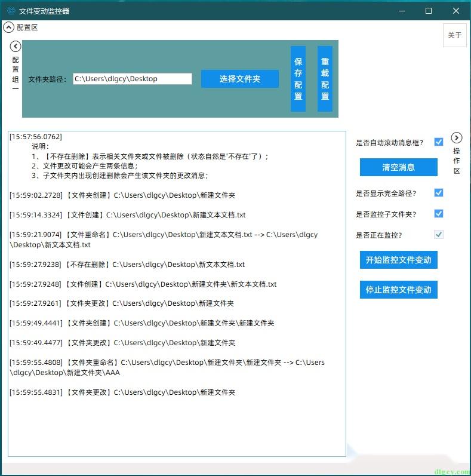Click the app icon in the title bar
The height and width of the screenshot is (476, 471).
coord(11,11)
